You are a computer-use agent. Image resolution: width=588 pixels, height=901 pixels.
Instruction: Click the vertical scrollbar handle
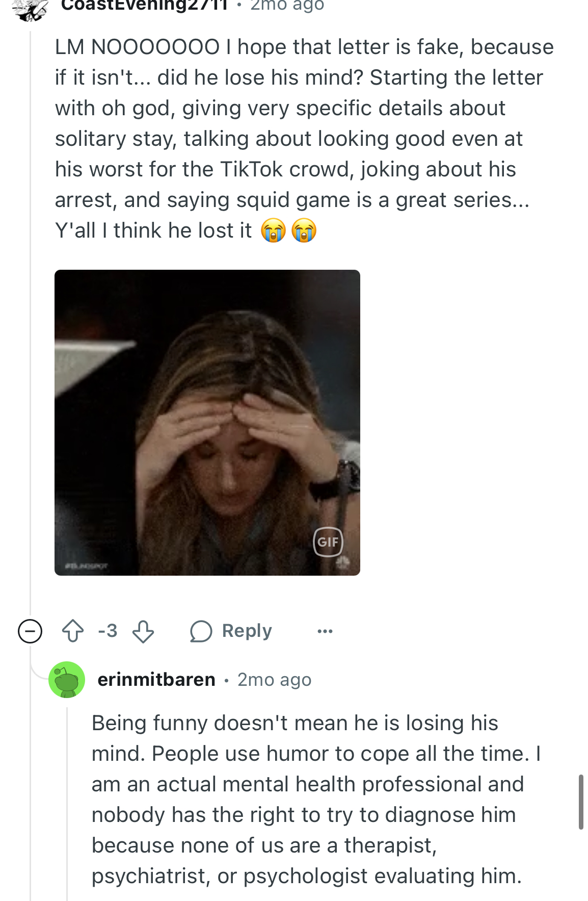tap(581, 802)
